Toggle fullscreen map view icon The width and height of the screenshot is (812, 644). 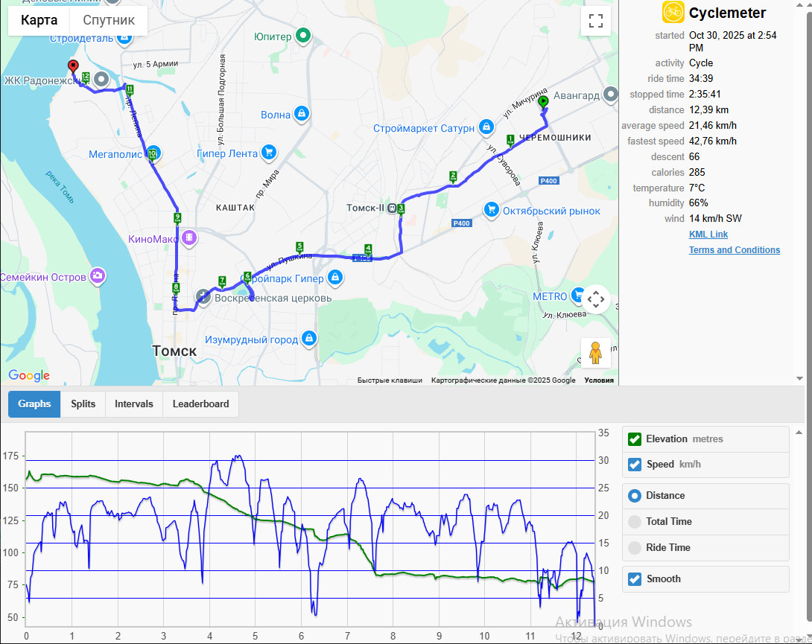tap(595, 22)
